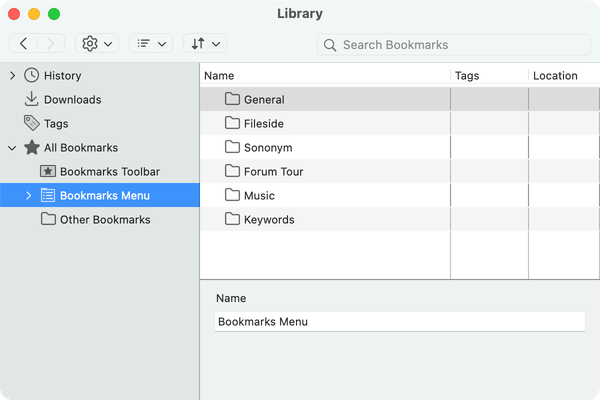Select the Bookmarks Toolbar folder
Image resolution: width=600 pixels, height=400 pixels.
[x=110, y=171]
